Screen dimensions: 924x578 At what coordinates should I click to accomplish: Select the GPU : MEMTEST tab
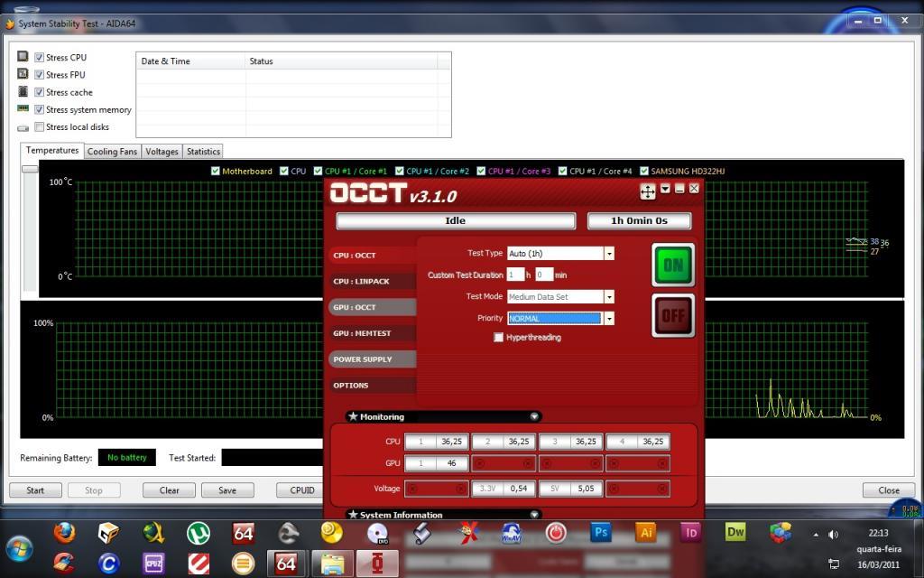[373, 333]
